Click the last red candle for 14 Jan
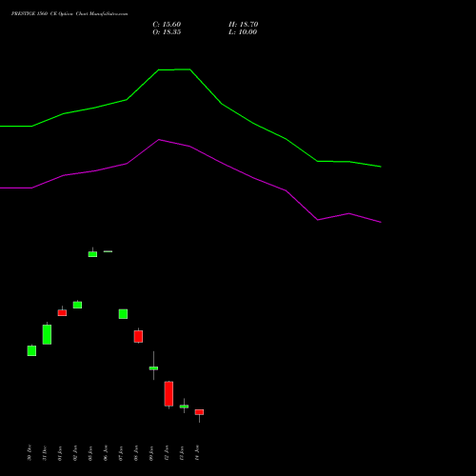The height and width of the screenshot is (476, 476). pyautogui.click(x=199, y=412)
